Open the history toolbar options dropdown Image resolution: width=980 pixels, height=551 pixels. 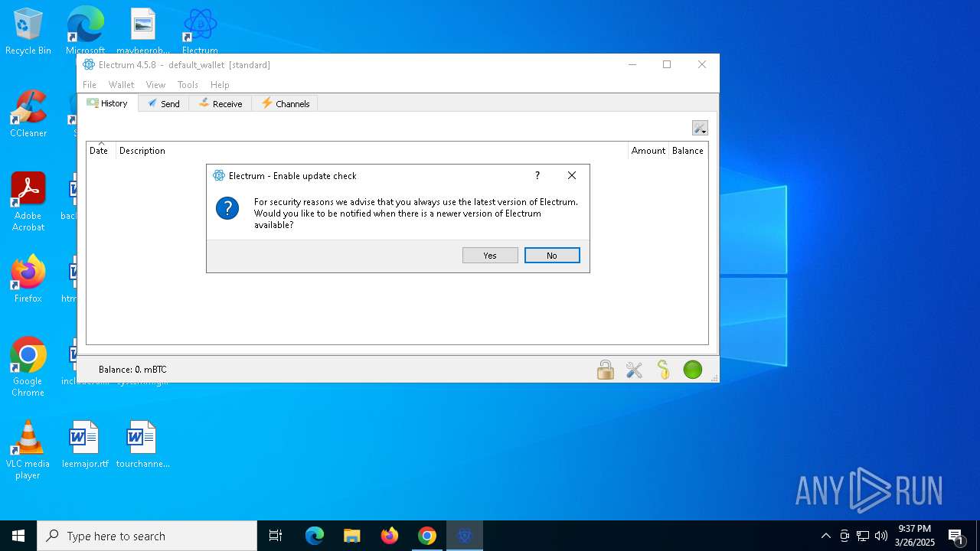click(700, 128)
